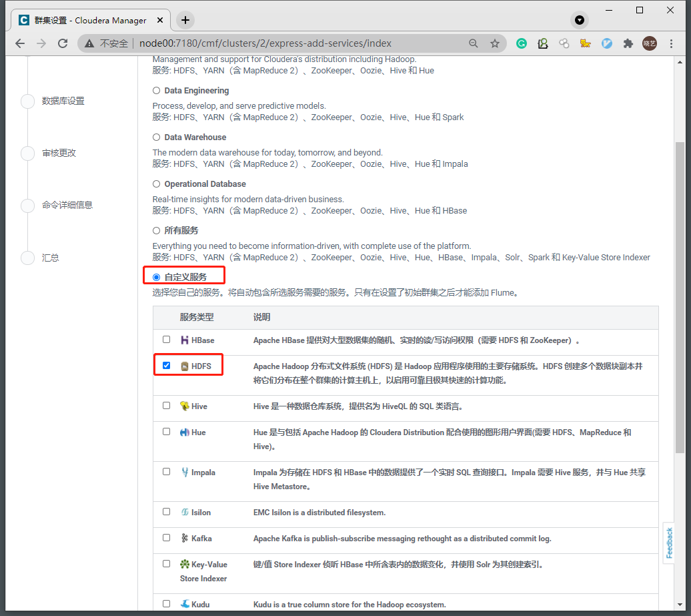Click the green figure extension icon
This screenshot has height=616, width=691.
click(543, 43)
